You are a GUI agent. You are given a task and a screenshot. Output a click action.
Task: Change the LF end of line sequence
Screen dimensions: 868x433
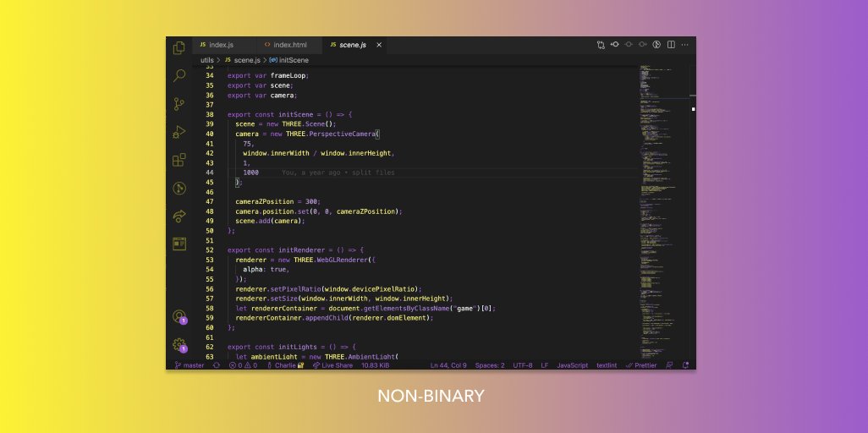pos(545,365)
